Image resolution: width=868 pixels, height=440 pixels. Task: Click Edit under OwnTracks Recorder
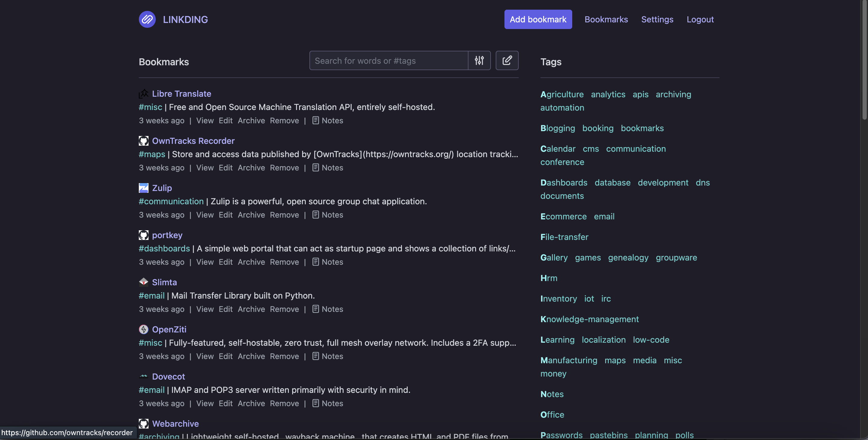coord(225,168)
